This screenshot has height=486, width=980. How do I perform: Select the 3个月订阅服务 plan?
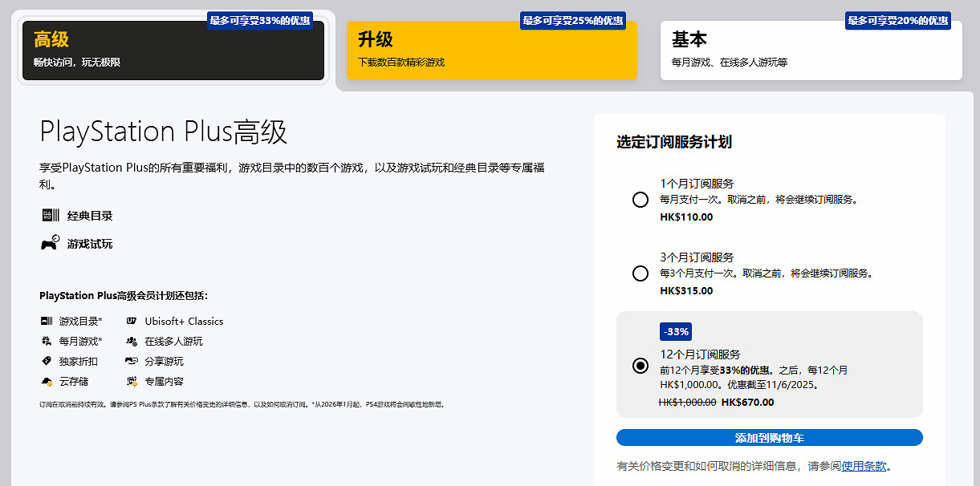[x=640, y=273]
